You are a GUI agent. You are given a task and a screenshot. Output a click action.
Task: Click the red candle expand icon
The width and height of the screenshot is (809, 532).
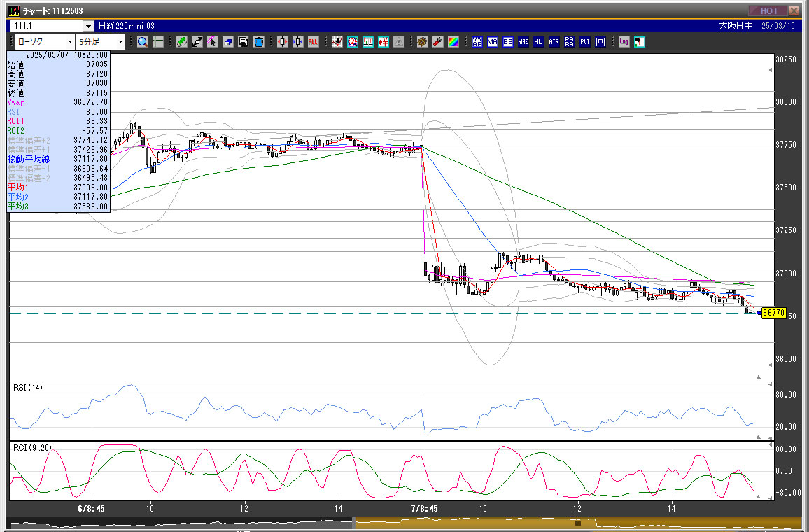(x=282, y=42)
